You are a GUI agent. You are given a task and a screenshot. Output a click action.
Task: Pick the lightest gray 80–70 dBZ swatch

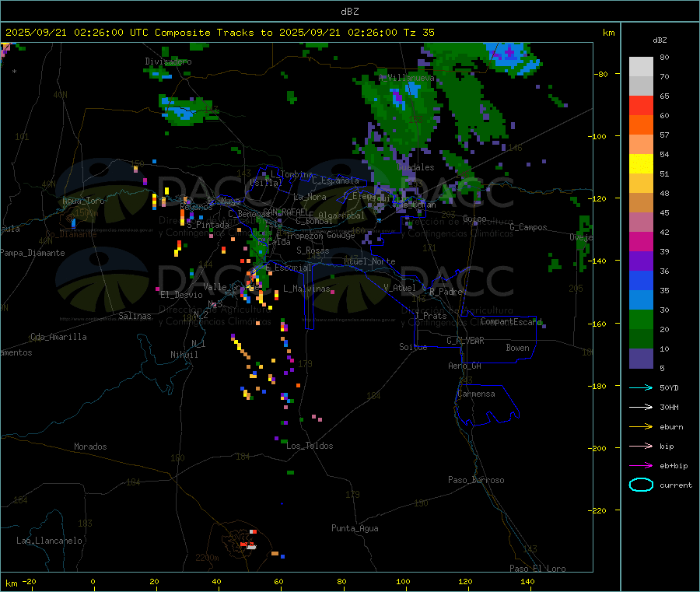click(x=641, y=67)
